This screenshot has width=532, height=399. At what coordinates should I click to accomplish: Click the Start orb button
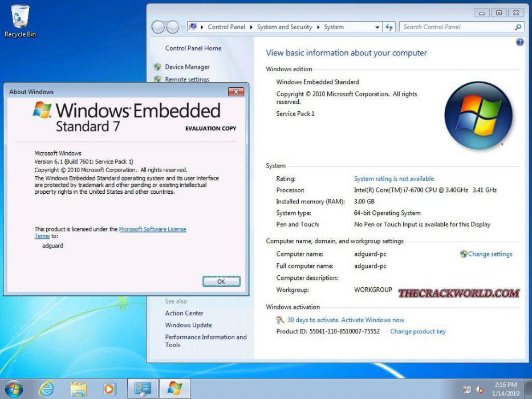click(x=14, y=389)
